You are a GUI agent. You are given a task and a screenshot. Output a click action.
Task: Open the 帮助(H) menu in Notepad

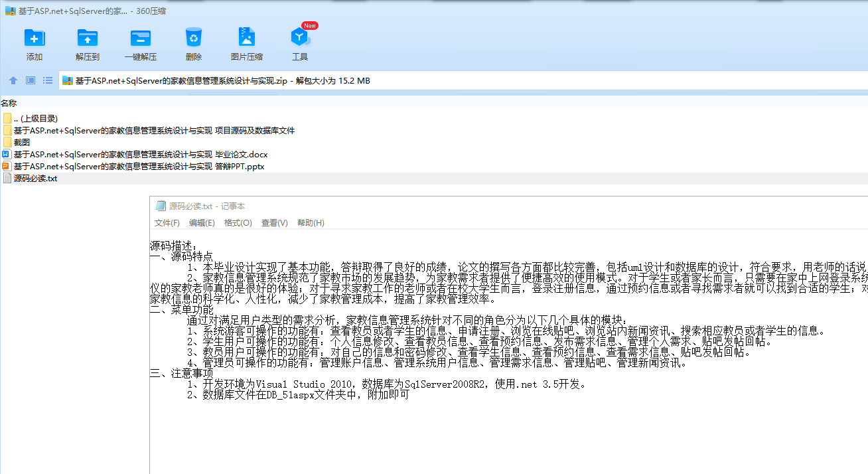311,223
